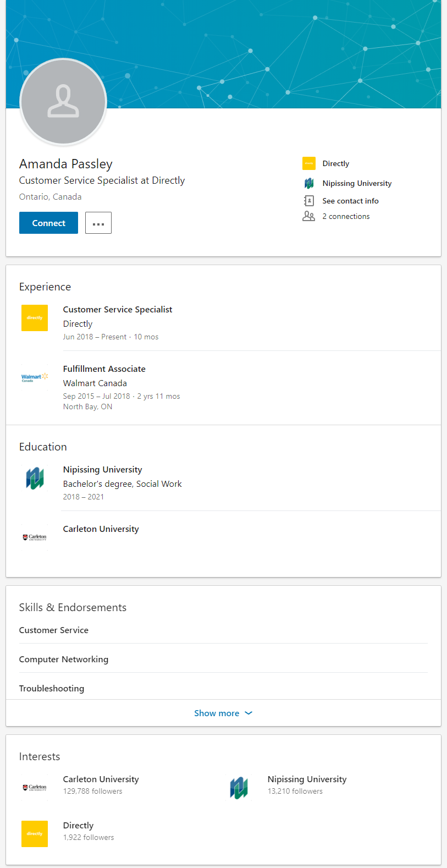Screen dimensions: 447x868
Task: Open the Customer Service Specialist job title
Action: 118,310
